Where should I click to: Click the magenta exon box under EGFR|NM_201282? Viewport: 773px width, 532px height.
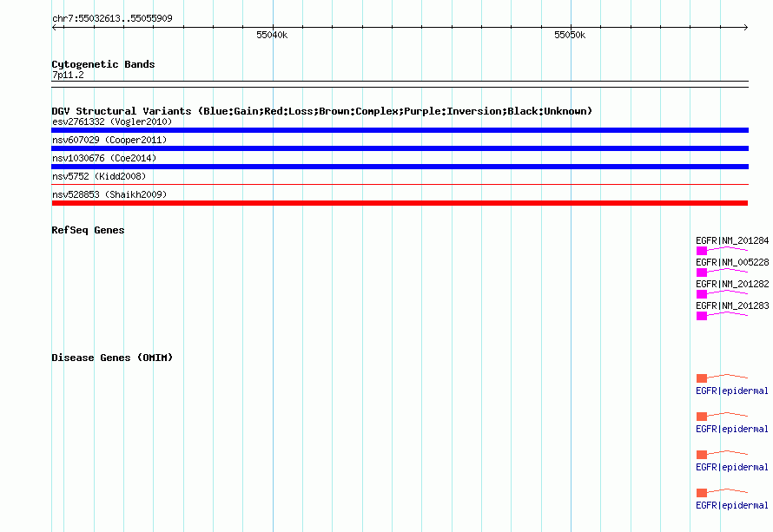point(702,294)
